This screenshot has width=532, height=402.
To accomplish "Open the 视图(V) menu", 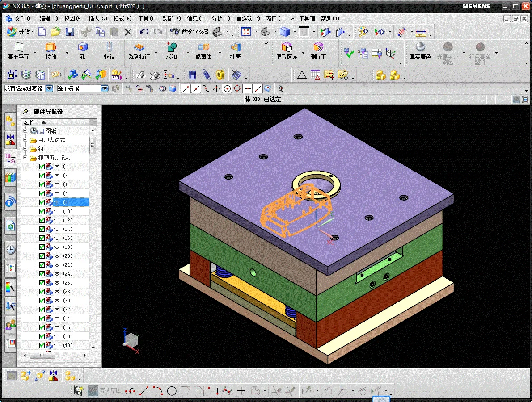I will (73, 18).
